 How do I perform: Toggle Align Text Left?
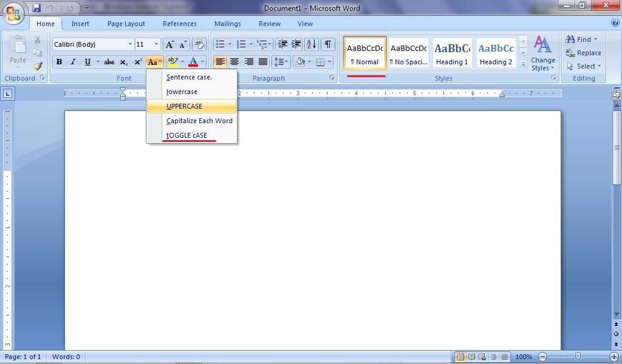coord(220,62)
